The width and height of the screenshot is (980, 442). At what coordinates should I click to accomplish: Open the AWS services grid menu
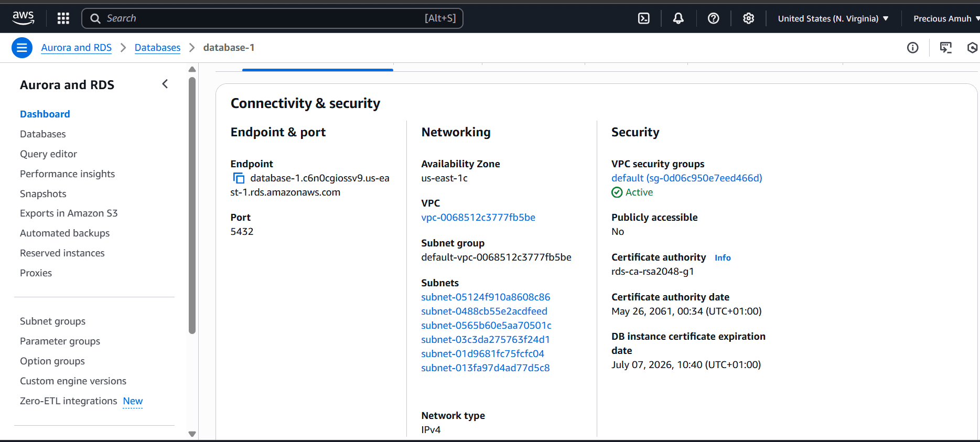63,18
